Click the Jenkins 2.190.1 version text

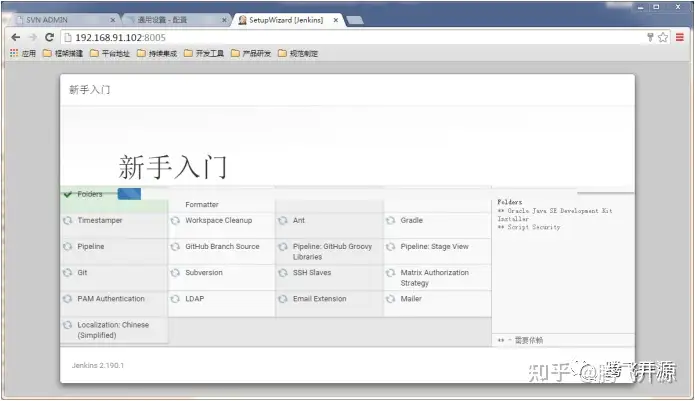coord(98,366)
